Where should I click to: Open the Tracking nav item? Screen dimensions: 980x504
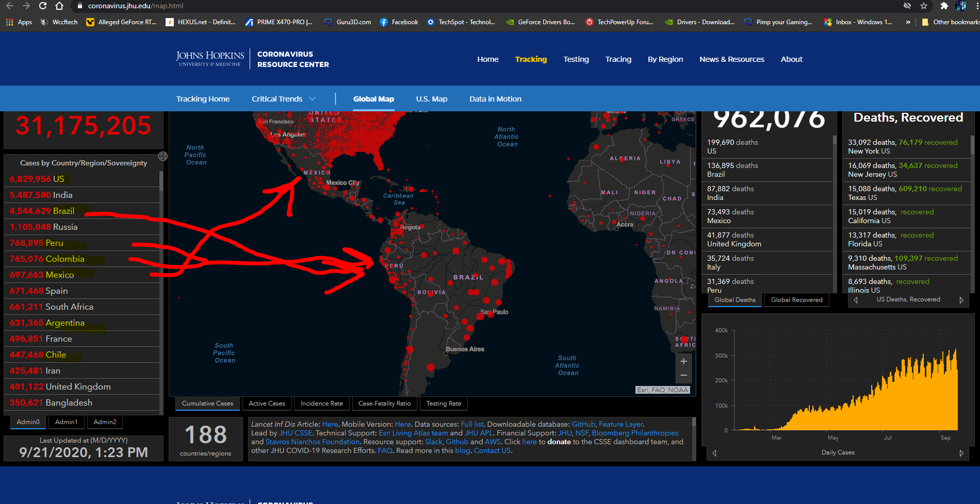pyautogui.click(x=531, y=59)
